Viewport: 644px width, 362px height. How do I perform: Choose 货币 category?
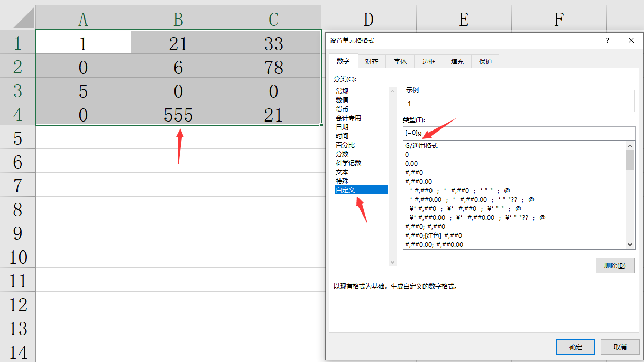pyautogui.click(x=342, y=109)
